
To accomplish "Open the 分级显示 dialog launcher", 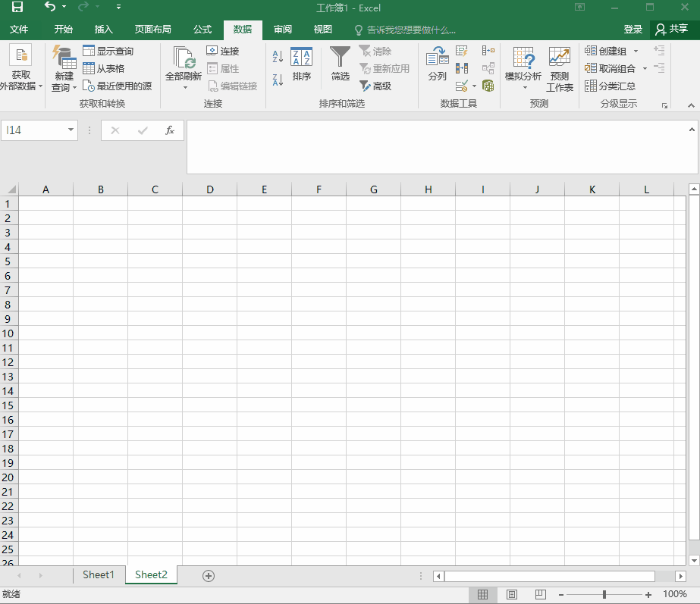I will pyautogui.click(x=664, y=106).
